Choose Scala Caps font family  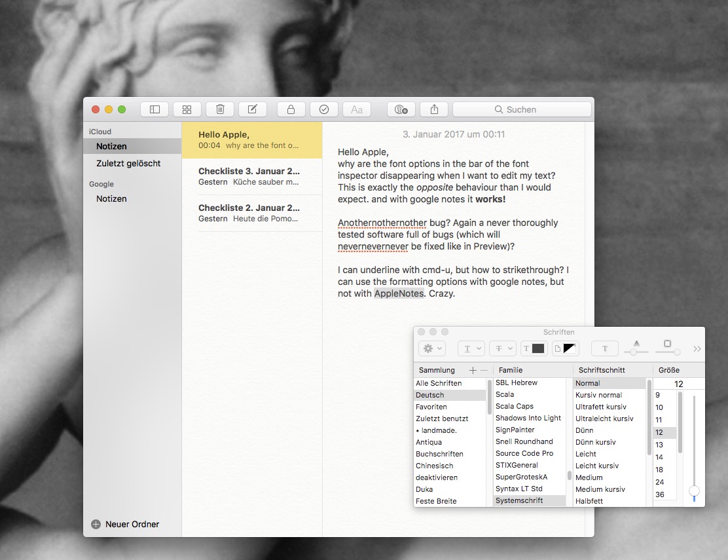click(529, 406)
